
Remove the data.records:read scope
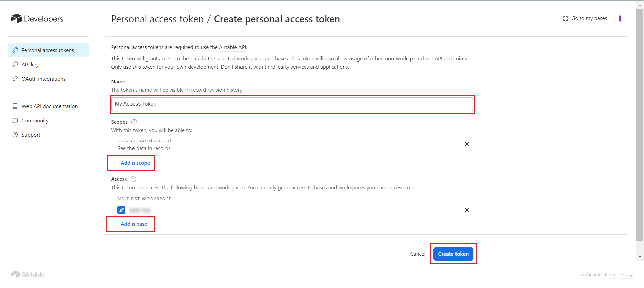(467, 144)
